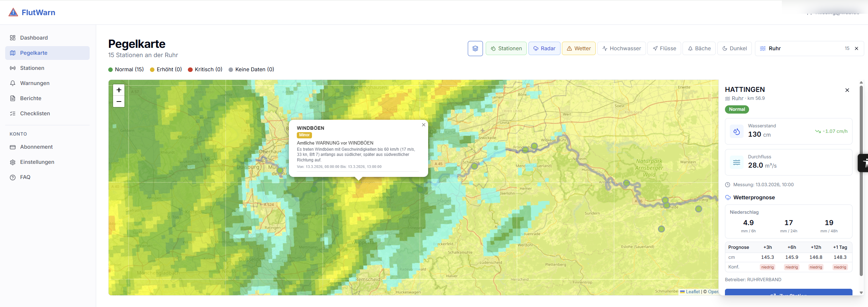Toggle the Stationen map layer
Screen dimensions: 868x307
(x=506, y=49)
